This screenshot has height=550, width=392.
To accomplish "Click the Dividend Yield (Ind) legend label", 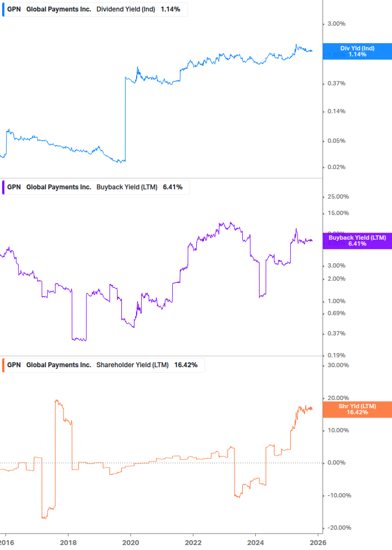I will click(x=126, y=9).
